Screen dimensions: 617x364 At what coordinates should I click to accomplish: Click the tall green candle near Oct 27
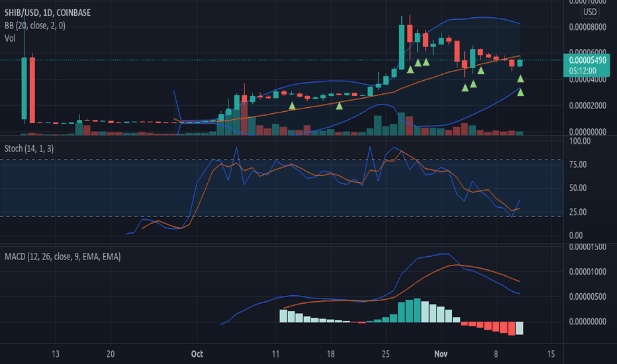tap(402, 47)
